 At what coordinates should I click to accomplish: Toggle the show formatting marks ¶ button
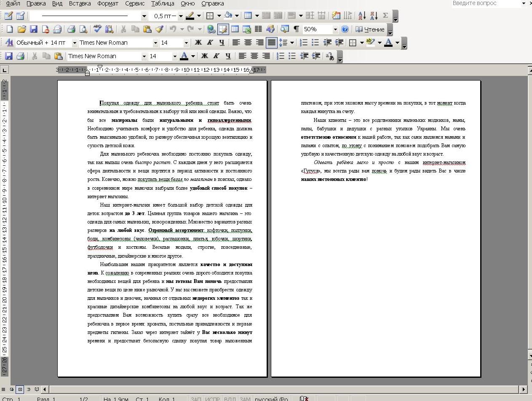(x=297, y=29)
